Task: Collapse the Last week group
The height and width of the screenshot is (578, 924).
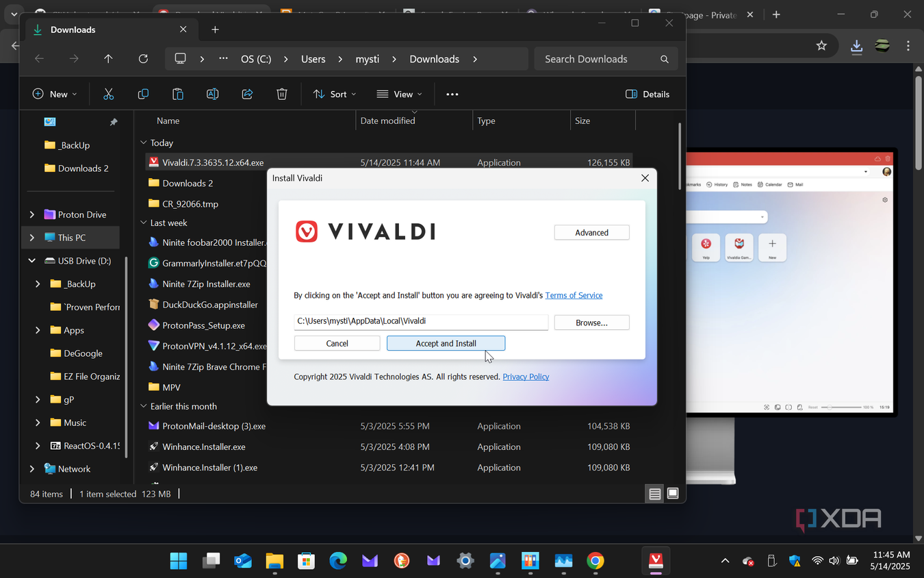Action: (143, 223)
